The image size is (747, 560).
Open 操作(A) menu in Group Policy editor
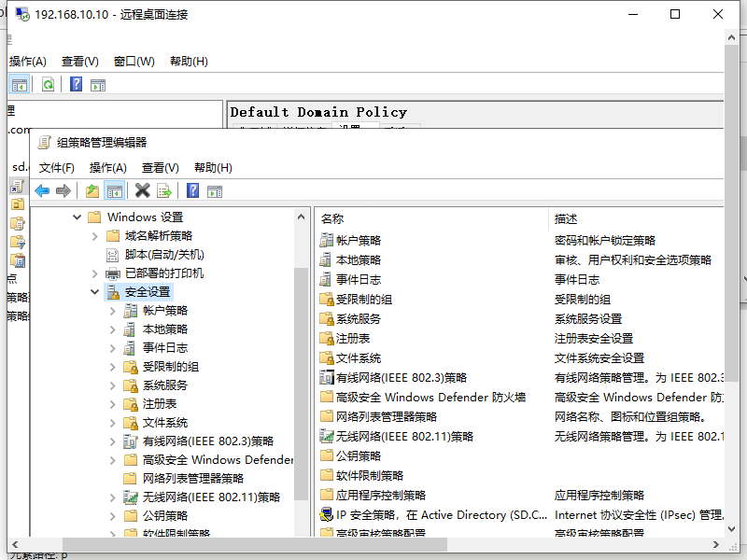click(x=108, y=168)
